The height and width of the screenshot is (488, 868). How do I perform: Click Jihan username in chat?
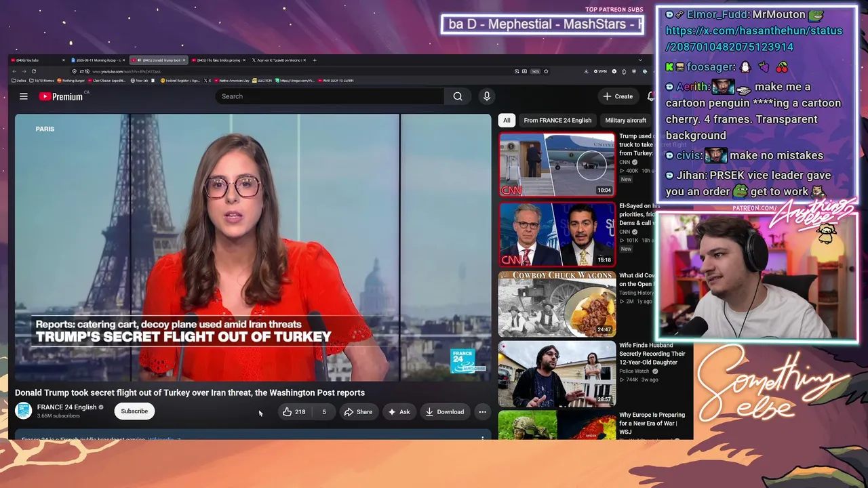click(x=691, y=176)
